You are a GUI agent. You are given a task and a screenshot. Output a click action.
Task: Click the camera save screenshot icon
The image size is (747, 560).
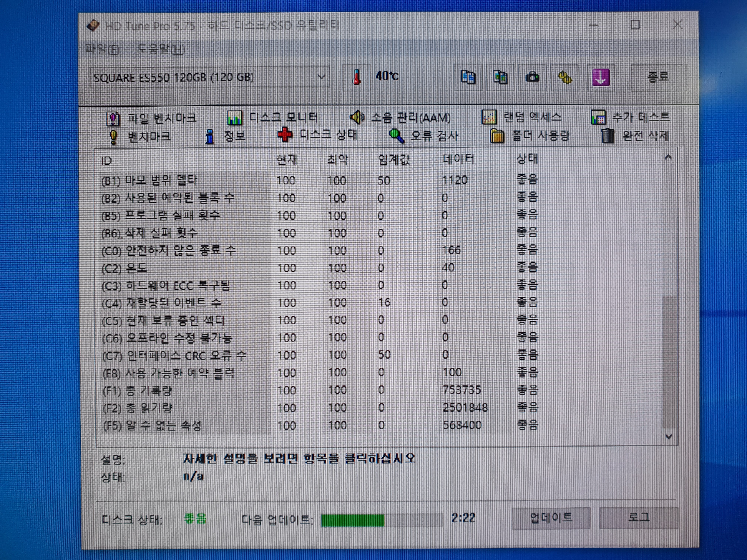pyautogui.click(x=532, y=77)
